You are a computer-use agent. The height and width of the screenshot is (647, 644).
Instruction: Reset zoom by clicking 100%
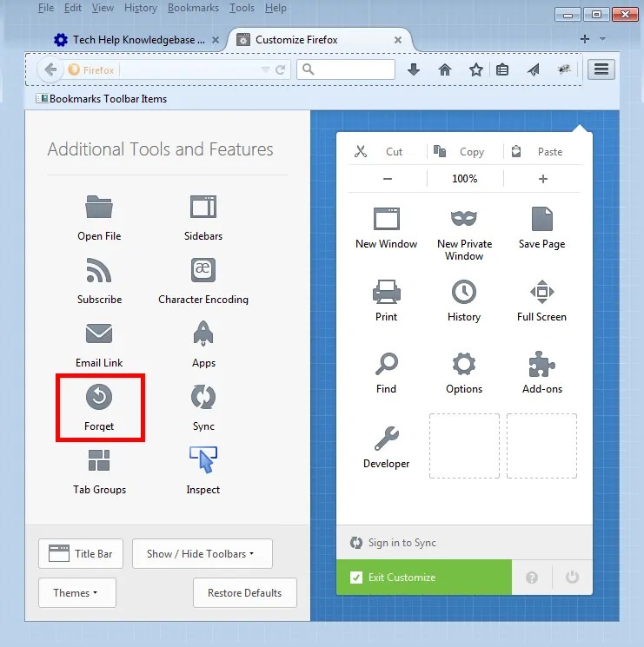465,179
